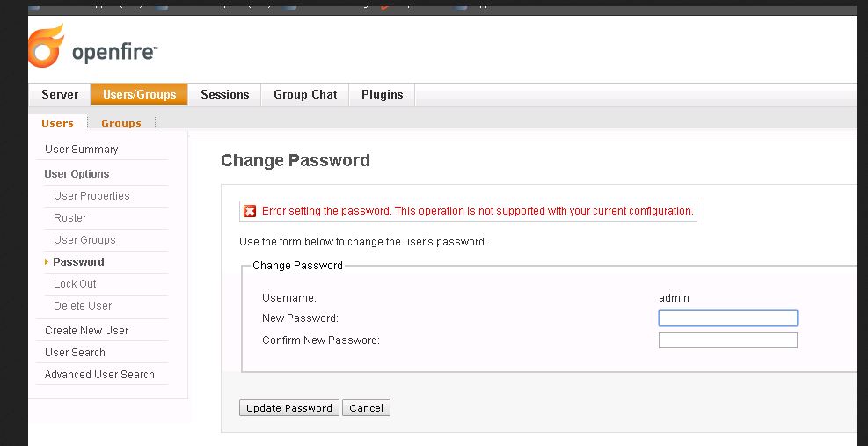
Task: Select the Users/Groups tab
Action: (140, 94)
